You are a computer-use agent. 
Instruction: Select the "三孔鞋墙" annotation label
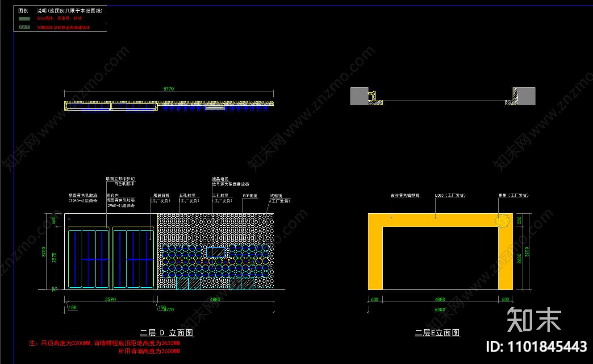point(220,195)
